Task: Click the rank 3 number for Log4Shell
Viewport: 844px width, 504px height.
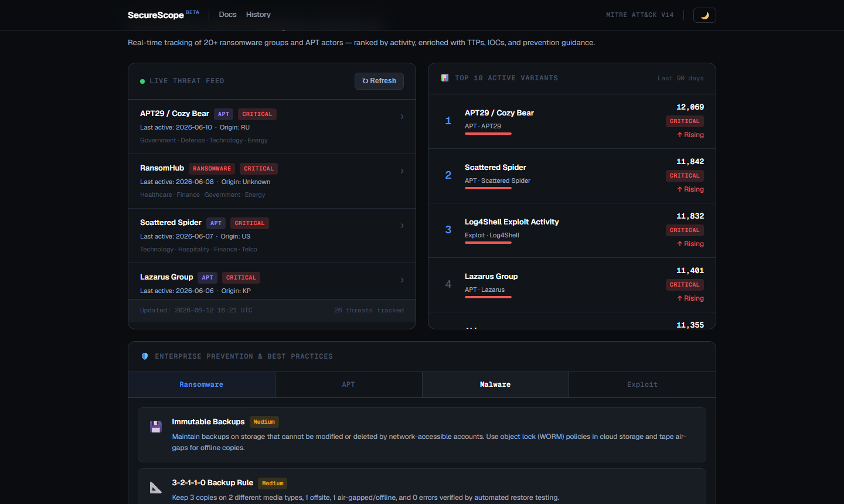Action: pos(448,230)
